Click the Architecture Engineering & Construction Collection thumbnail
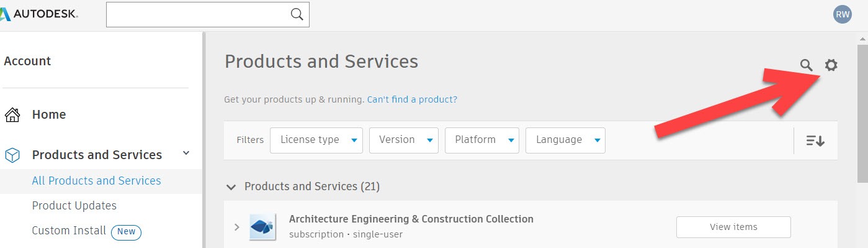Image resolution: width=868 pixels, height=248 pixels. coord(262,227)
